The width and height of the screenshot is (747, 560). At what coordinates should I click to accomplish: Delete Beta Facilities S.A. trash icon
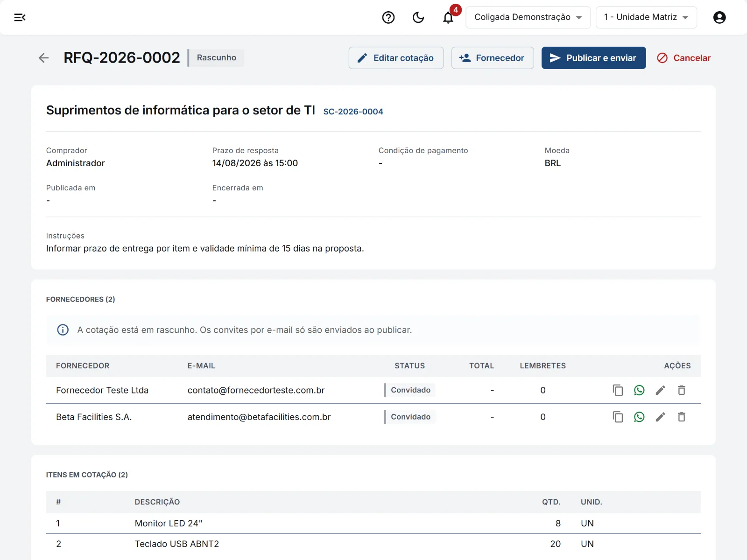(682, 417)
